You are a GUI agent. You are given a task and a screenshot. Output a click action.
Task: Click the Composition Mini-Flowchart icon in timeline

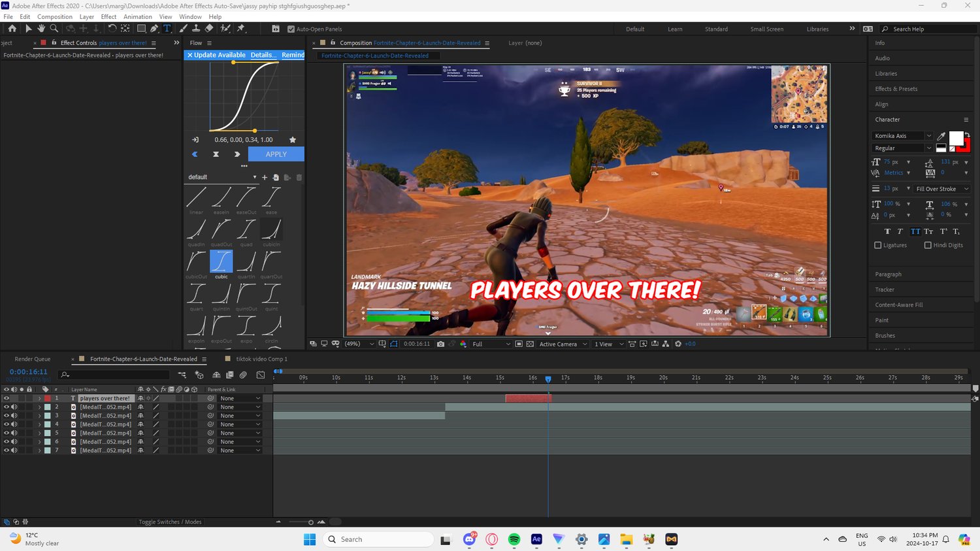(x=182, y=375)
